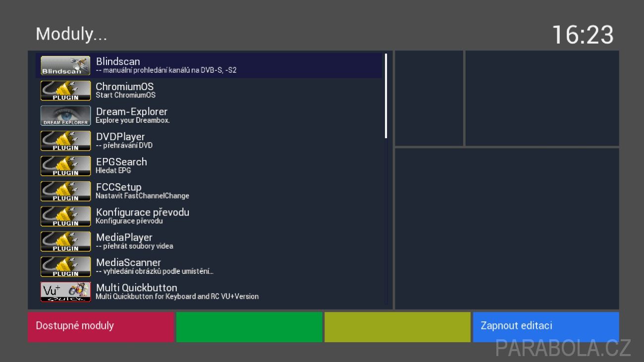Select the Blindscan module title
This screenshot has width=644, height=362.
[x=118, y=61]
